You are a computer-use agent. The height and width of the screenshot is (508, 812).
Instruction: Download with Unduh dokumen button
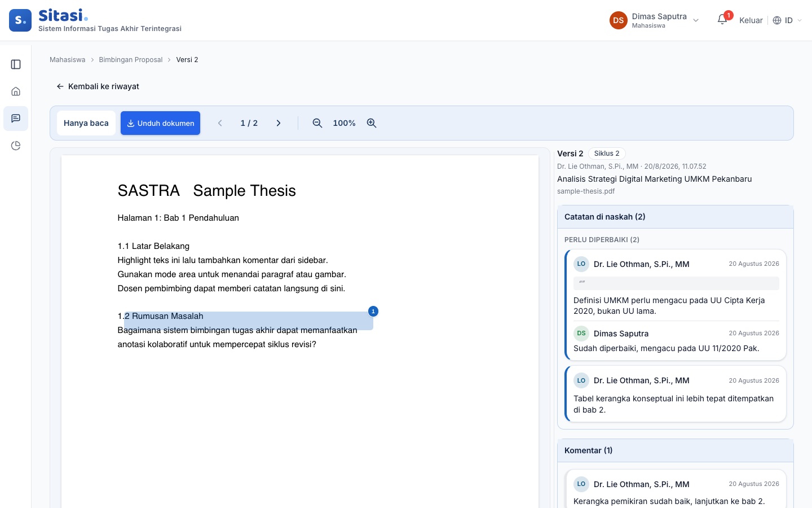pyautogui.click(x=160, y=123)
